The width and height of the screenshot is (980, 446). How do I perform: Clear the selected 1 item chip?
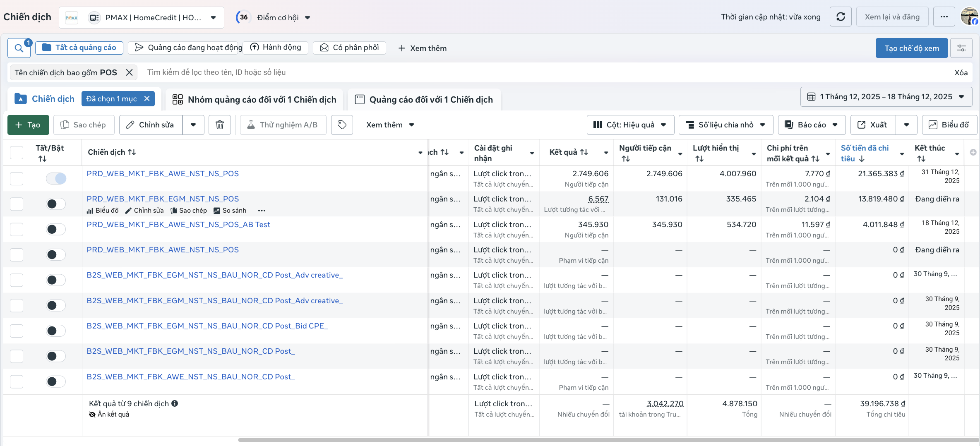147,99
